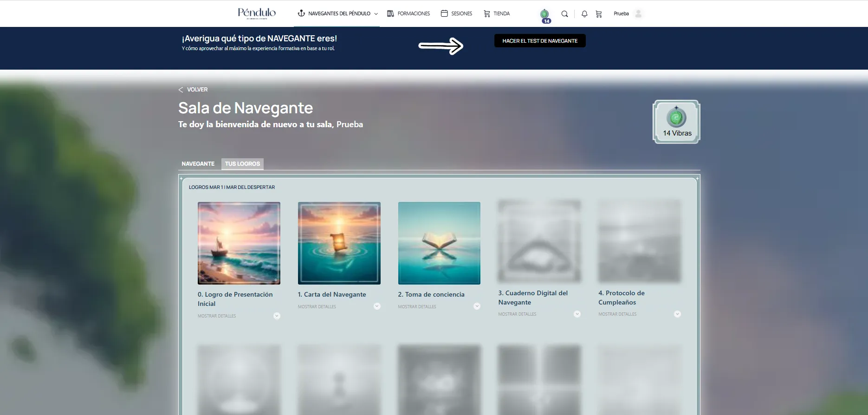Open the user avatar profile icon
Image resolution: width=868 pixels, height=415 pixels.
click(x=639, y=13)
